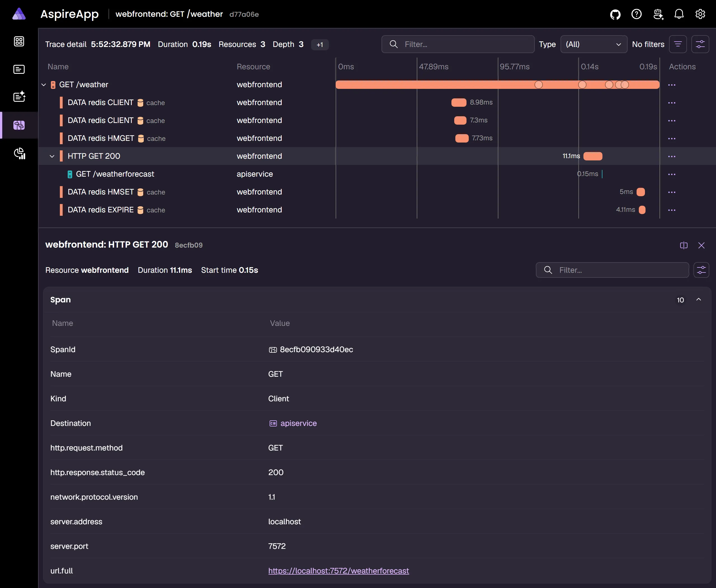This screenshot has height=588, width=716.
Task: Open actions menu for redis HMSET row
Action: click(672, 192)
